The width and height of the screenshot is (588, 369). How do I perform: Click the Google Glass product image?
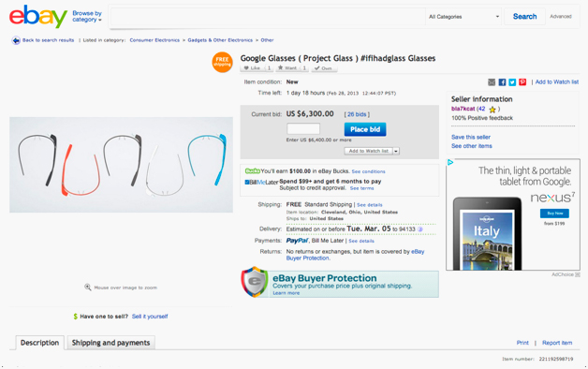[x=121, y=165]
